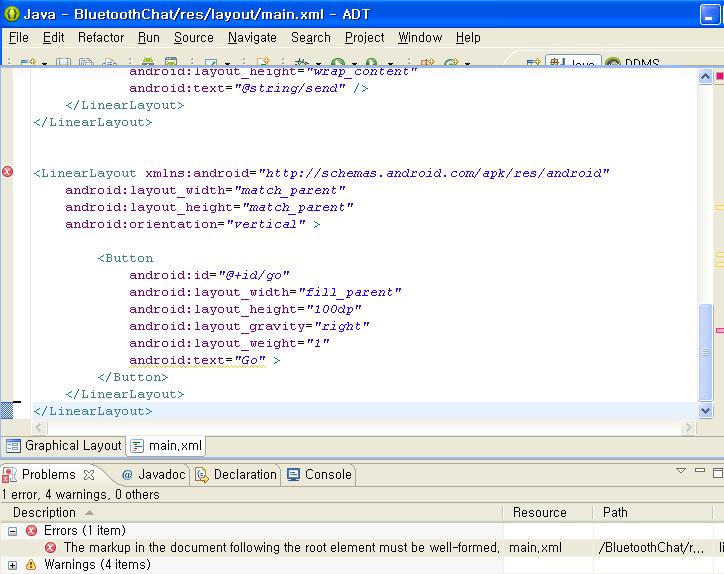Click the Description column header
Image resolution: width=724 pixels, height=574 pixels.
(x=251, y=513)
